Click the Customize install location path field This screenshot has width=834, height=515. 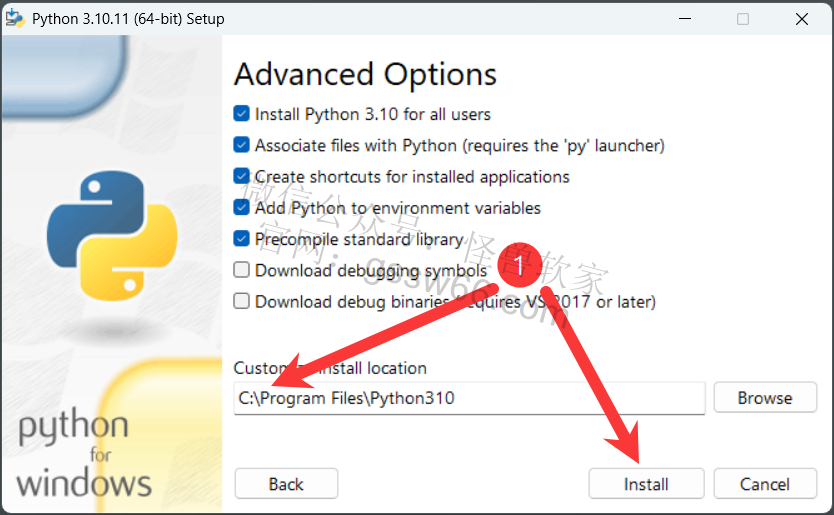point(469,398)
